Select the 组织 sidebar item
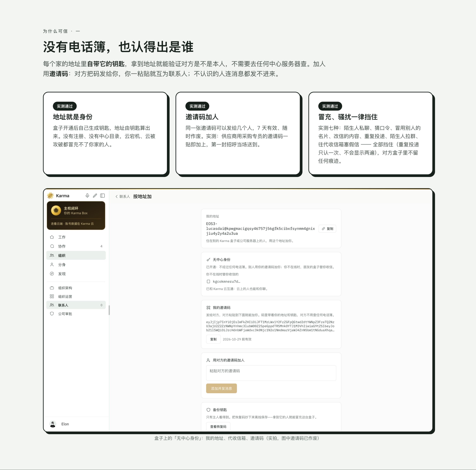Viewport: 476px width, 470px height. [76, 255]
